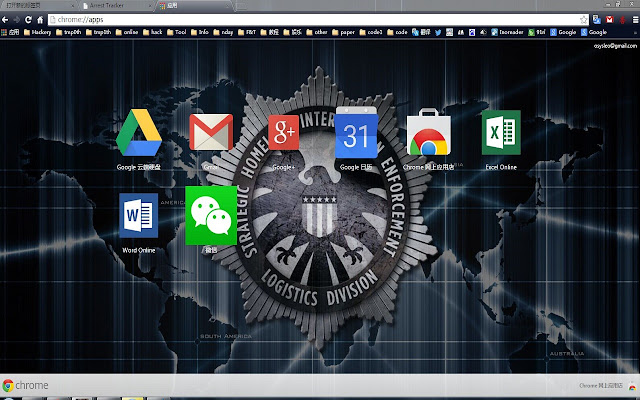Select the active apps tab
The height and width of the screenshot is (400, 640).
click(x=194, y=6)
